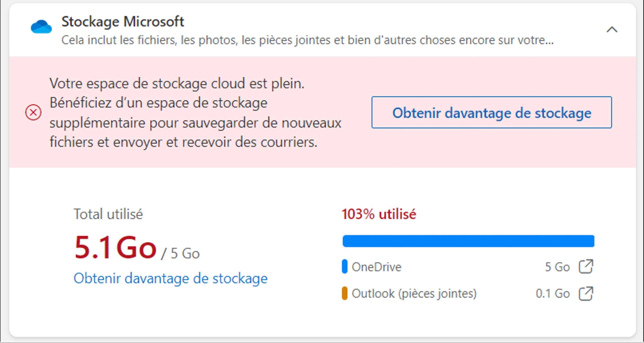Image resolution: width=644 pixels, height=343 pixels.
Task: Click the orange Outlook legend color marker
Action: 345,293
